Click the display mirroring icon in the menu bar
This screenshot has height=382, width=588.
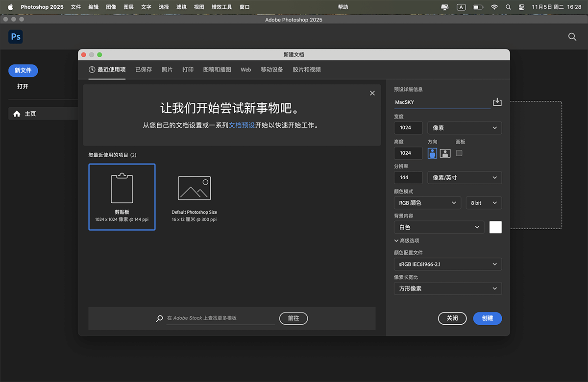[444, 7]
